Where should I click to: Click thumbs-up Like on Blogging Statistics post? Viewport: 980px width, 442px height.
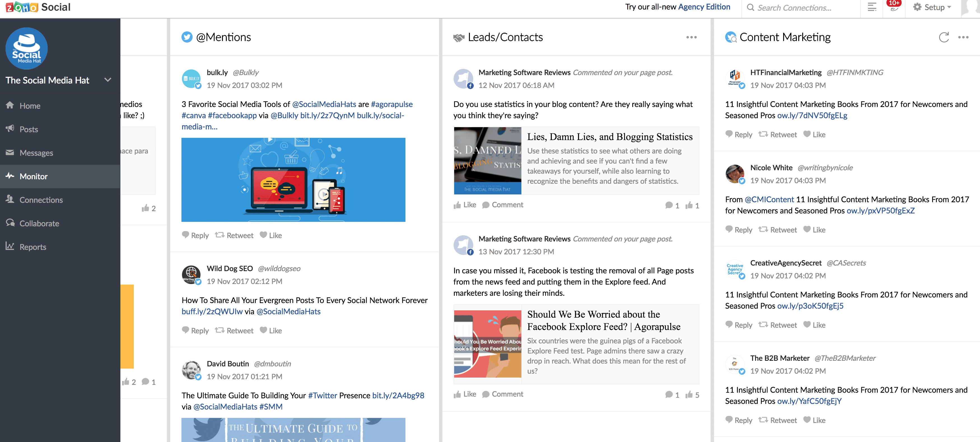[x=465, y=205]
